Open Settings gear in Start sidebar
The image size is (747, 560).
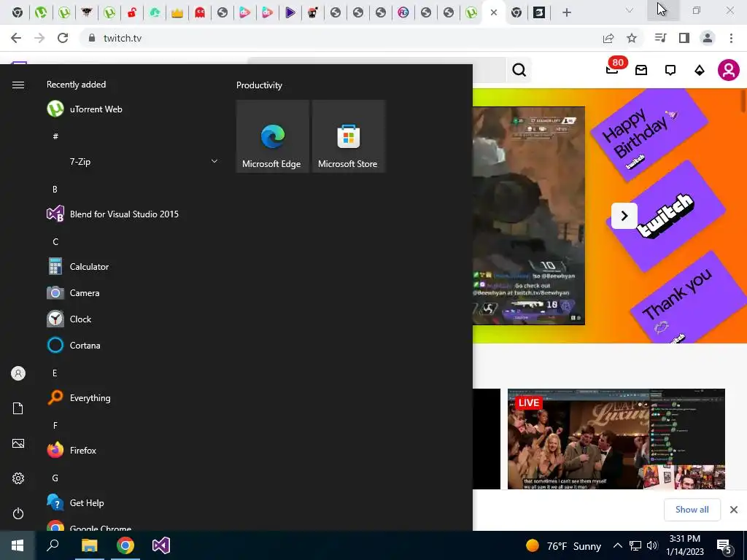pyautogui.click(x=18, y=478)
